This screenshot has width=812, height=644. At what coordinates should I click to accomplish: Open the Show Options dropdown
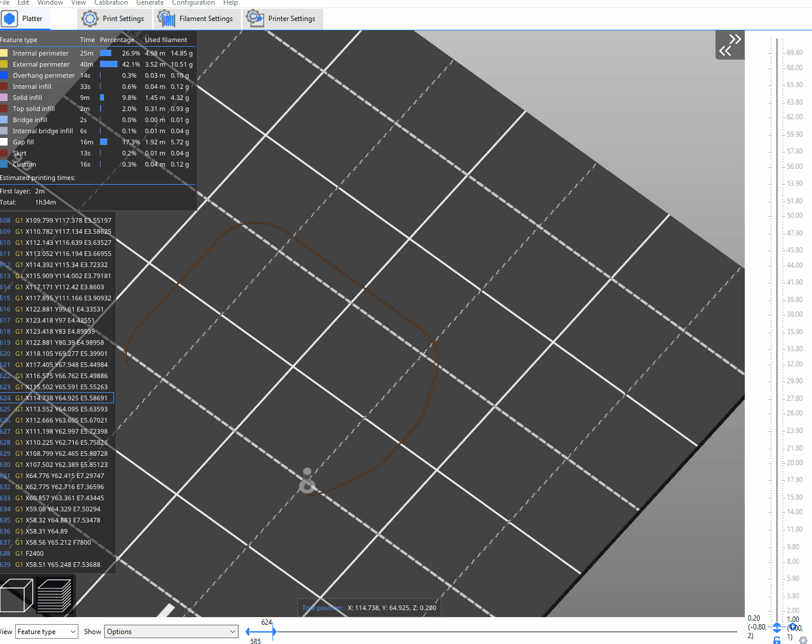(171, 631)
